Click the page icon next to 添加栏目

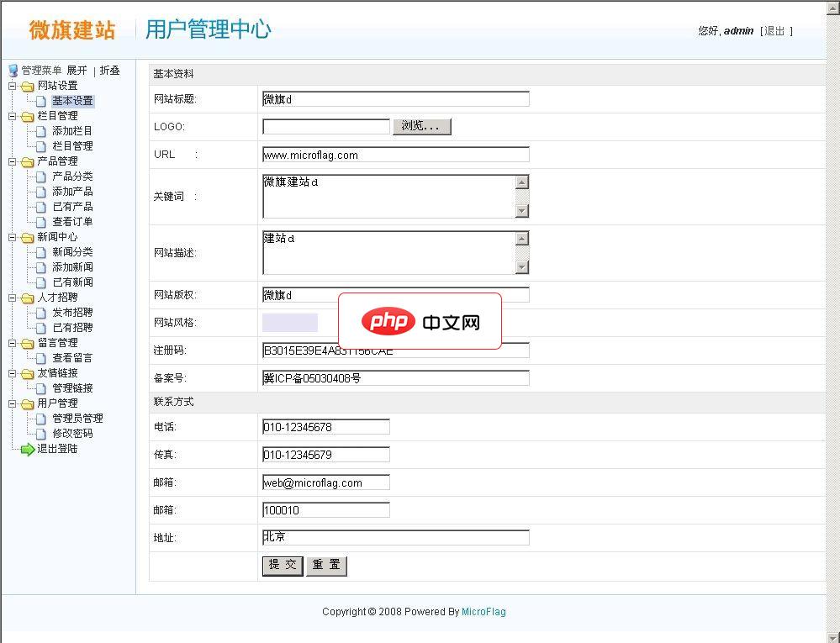click(x=40, y=131)
